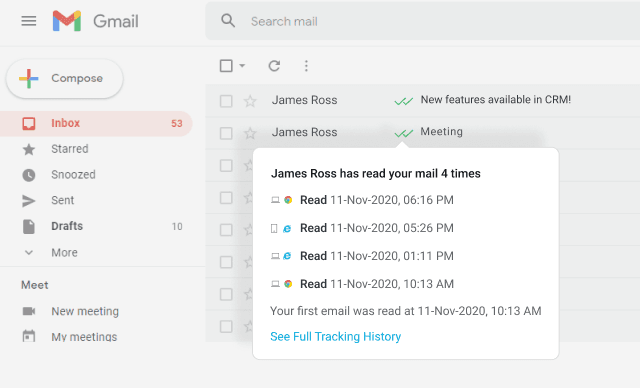Click the My meetings calendar icon
The height and width of the screenshot is (388, 640).
(x=29, y=336)
